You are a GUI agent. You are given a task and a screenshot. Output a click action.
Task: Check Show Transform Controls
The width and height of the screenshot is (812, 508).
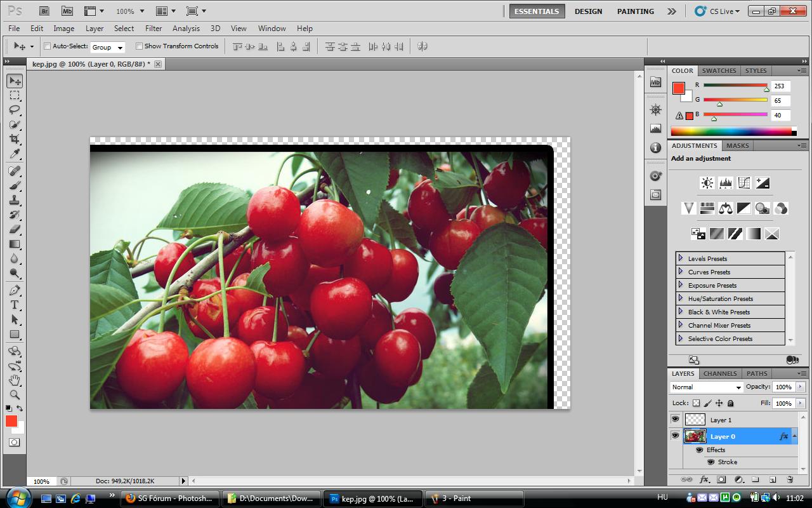point(139,46)
